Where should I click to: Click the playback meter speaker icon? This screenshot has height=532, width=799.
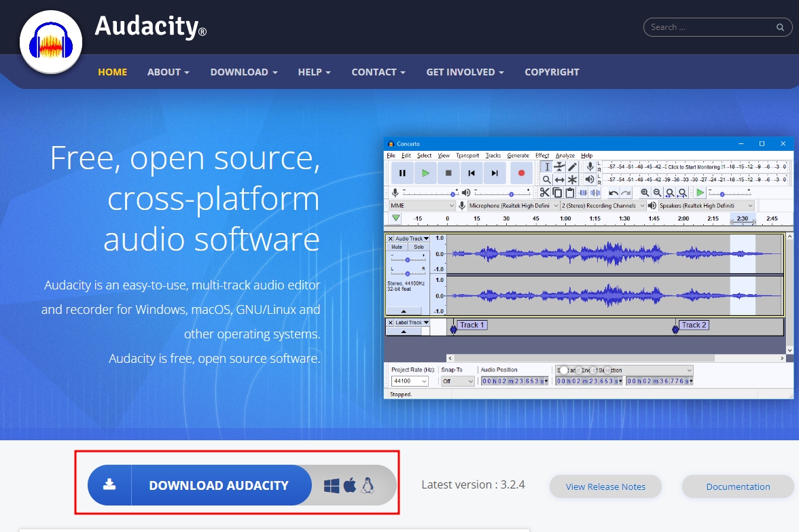tap(590, 179)
